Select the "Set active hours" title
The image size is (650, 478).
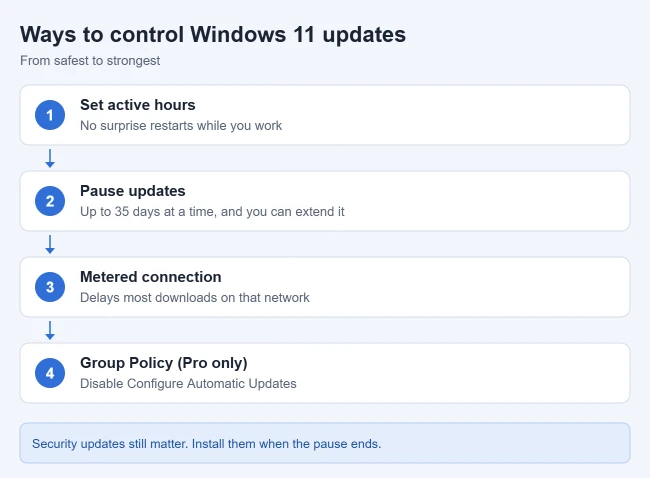pos(138,105)
